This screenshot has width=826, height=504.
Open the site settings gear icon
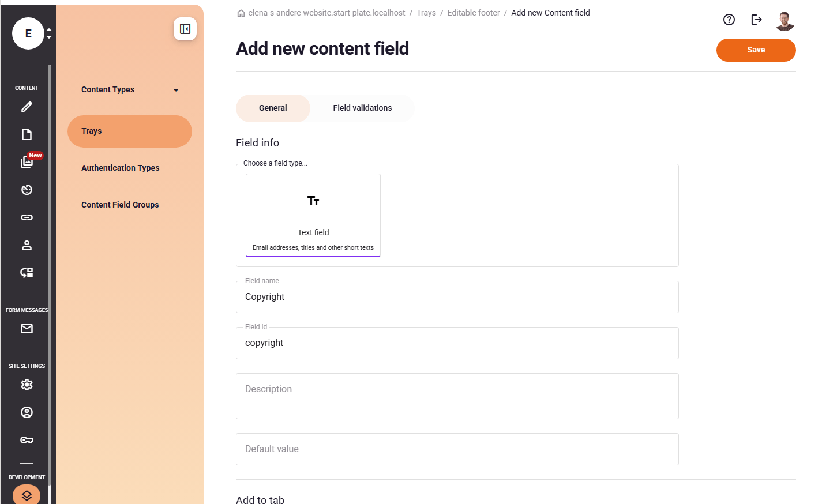point(27,385)
